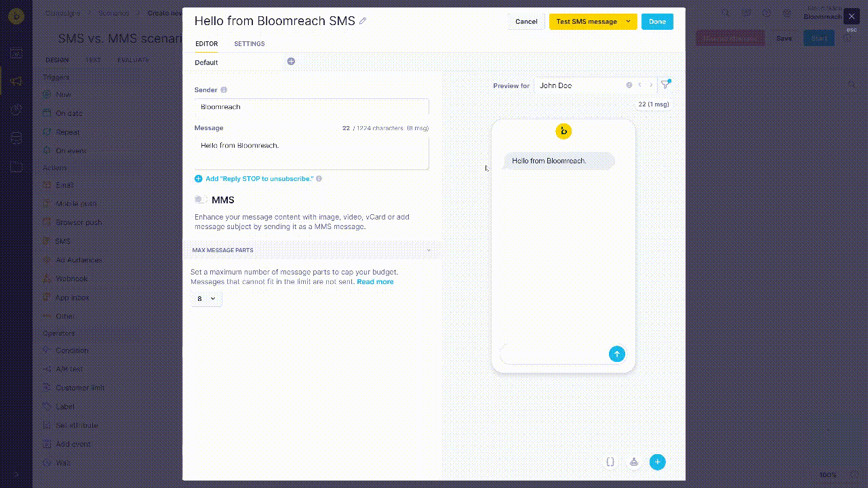Select SMS action in background list
The width and height of the screenshot is (868, 488).
[56, 241]
